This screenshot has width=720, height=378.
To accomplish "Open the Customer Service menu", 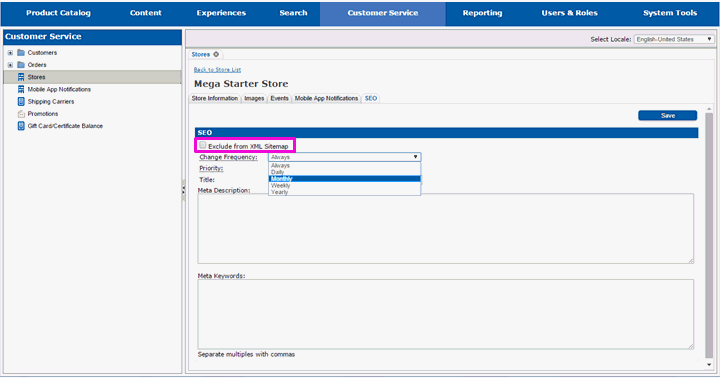I will tap(383, 13).
